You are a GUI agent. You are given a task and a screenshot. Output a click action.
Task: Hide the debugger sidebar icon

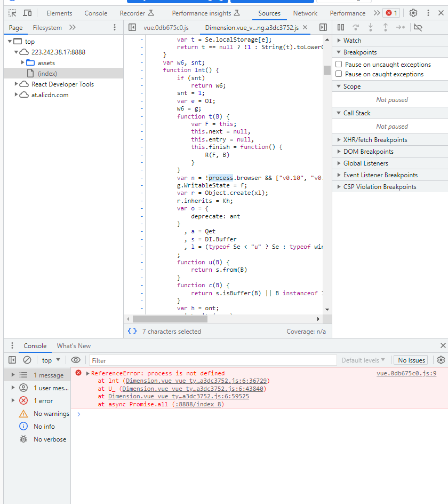[323, 27]
